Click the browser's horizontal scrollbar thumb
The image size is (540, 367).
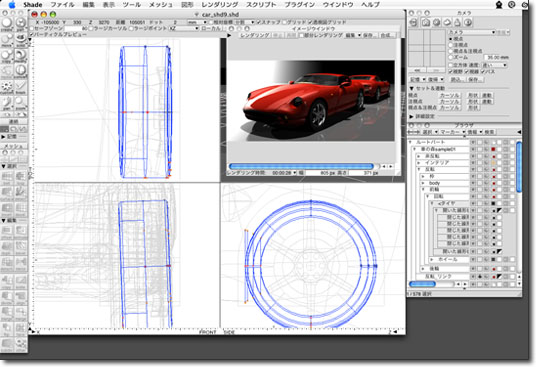click(x=423, y=284)
